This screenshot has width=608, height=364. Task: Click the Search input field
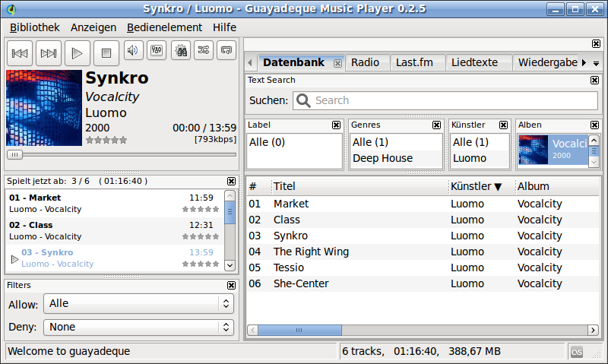tap(445, 100)
